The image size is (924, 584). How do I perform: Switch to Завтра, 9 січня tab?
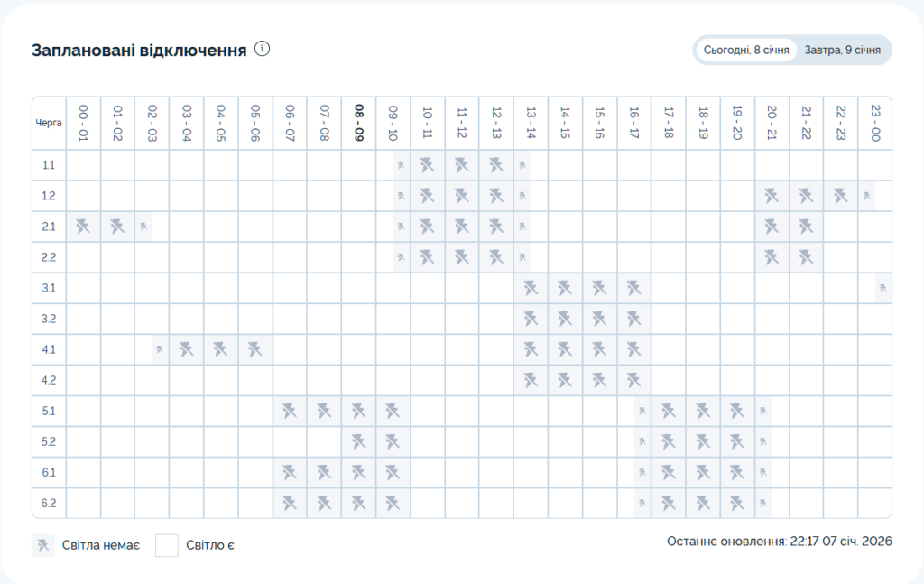[842, 50]
